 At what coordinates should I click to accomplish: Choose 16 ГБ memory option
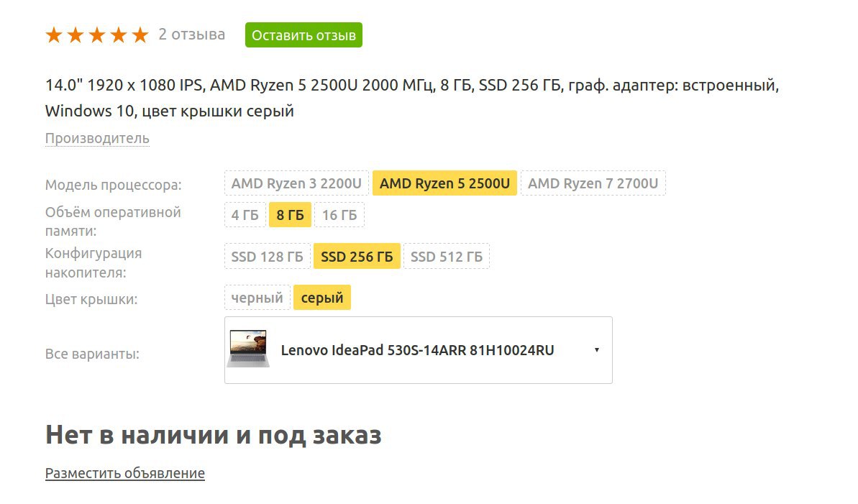tap(339, 215)
